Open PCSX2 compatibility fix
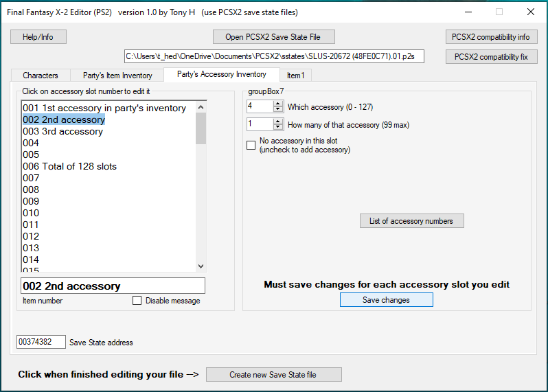The height and width of the screenshot is (392, 548). tap(491, 57)
